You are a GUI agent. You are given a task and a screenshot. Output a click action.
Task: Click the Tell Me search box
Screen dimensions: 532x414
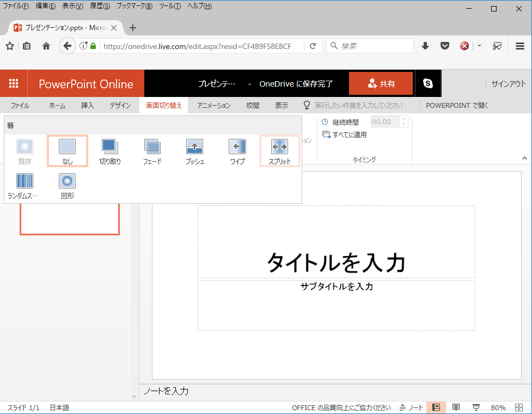[x=358, y=106]
